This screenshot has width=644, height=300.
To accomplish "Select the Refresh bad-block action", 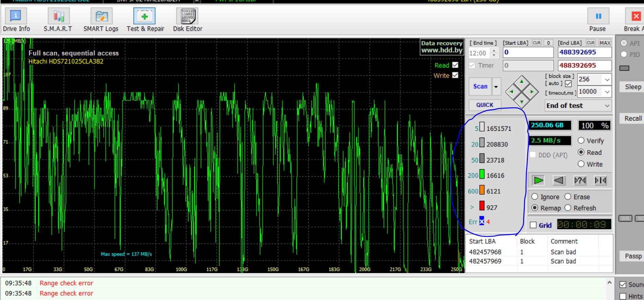I will [568, 208].
